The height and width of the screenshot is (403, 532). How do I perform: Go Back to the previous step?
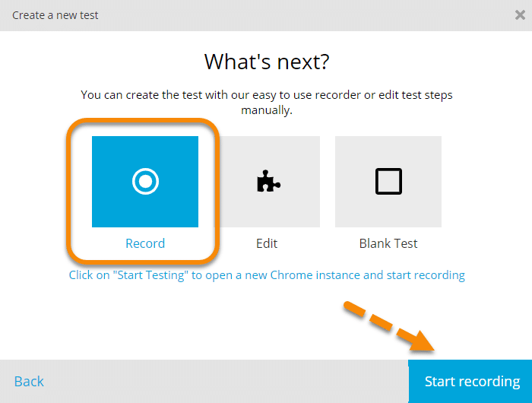point(29,381)
